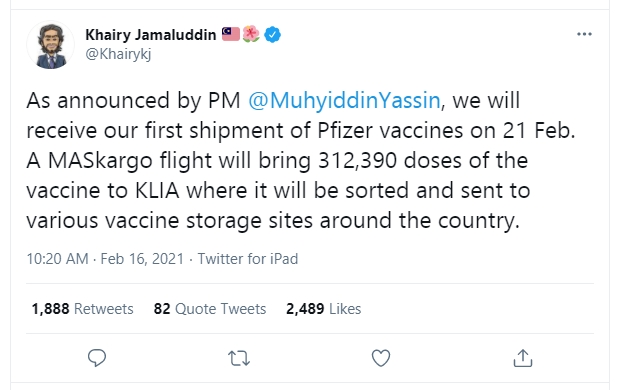The width and height of the screenshot is (620, 390).
Task: Click the word KLIA in the tweet
Action: point(157,191)
